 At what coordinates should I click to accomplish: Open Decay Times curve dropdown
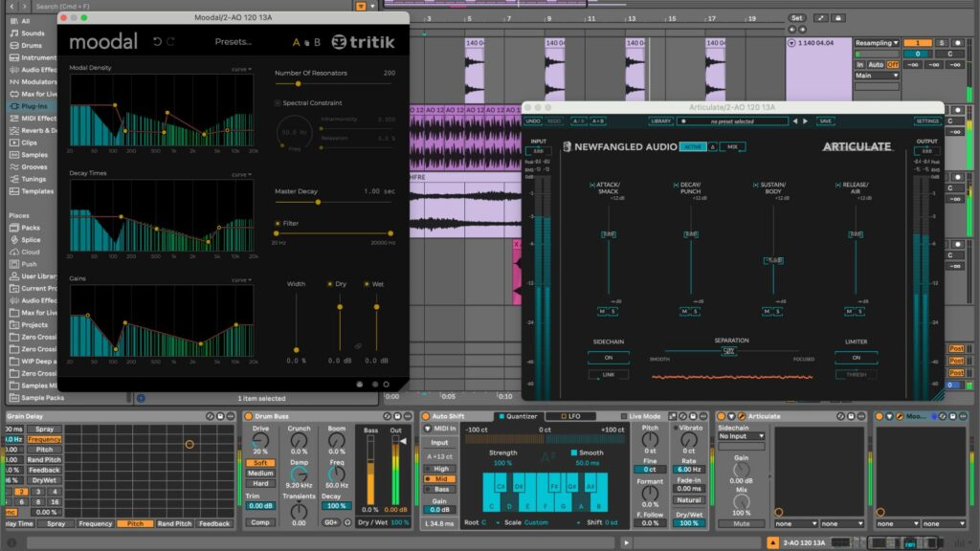point(241,175)
